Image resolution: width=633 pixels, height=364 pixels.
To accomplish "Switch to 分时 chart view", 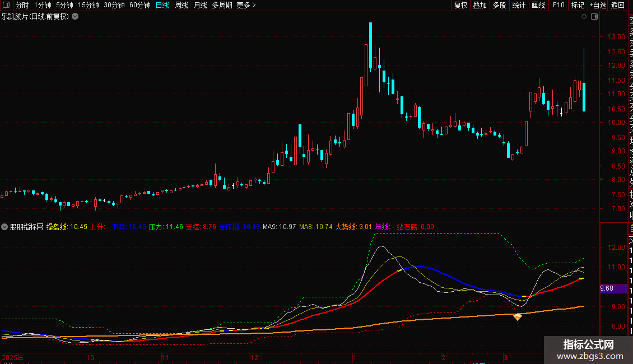I will tap(22, 5).
